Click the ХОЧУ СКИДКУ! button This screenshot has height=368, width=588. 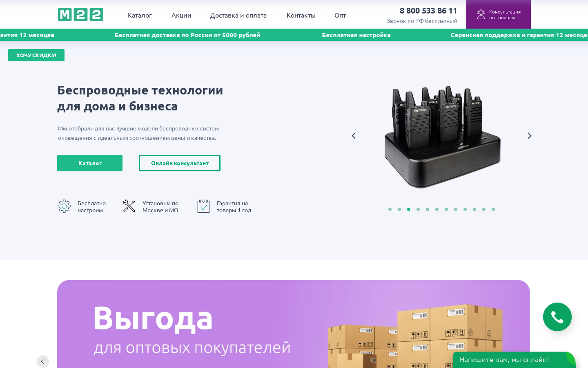pos(36,55)
